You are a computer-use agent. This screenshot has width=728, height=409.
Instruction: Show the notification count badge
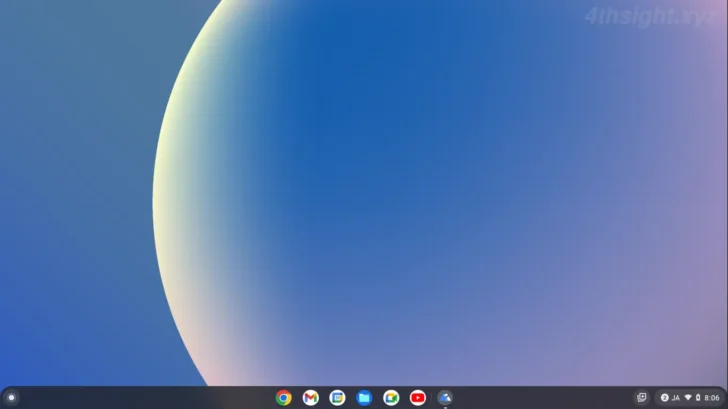[x=664, y=398]
